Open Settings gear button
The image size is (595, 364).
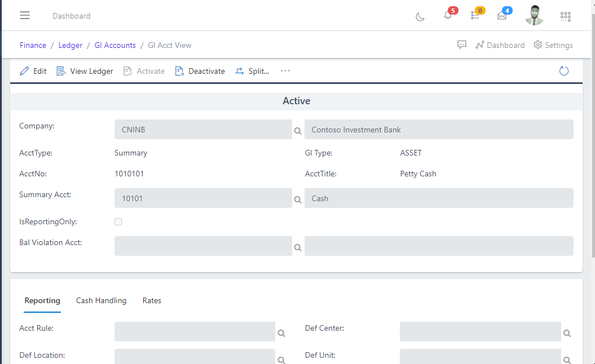click(553, 45)
